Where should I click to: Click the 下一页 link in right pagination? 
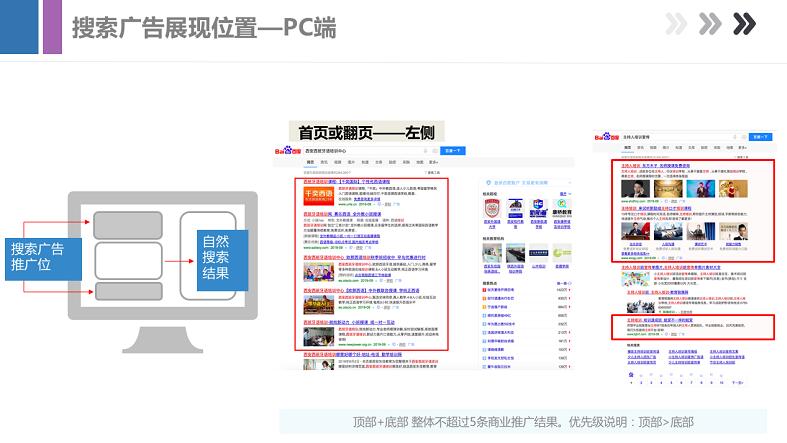737,382
